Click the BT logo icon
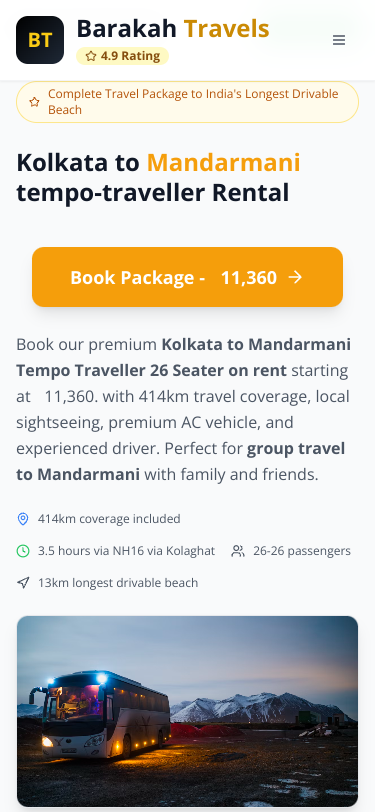Image resolution: width=375 pixels, height=812 pixels. 40,40
